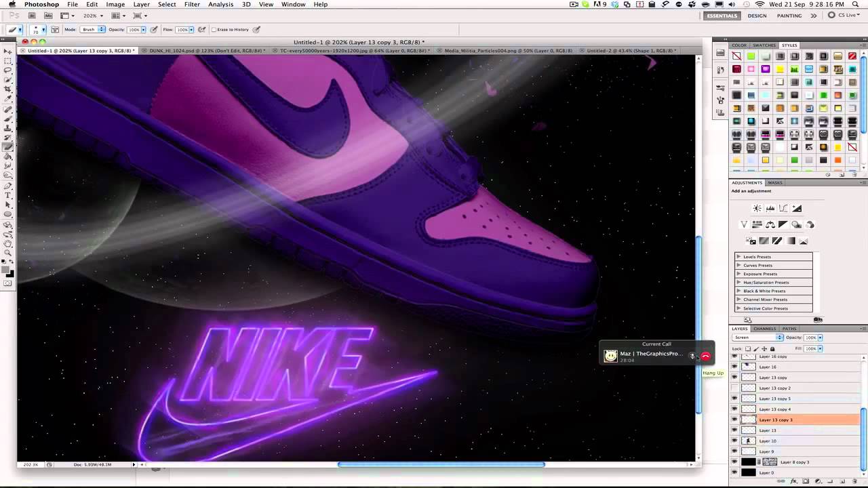The width and height of the screenshot is (868, 488).
Task: Add a Curves adjustment
Action: click(783, 208)
